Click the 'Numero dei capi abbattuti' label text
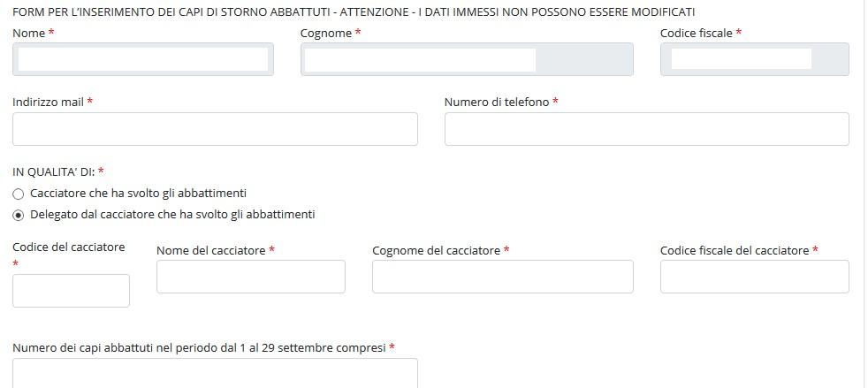868x388 pixels. click(x=199, y=347)
